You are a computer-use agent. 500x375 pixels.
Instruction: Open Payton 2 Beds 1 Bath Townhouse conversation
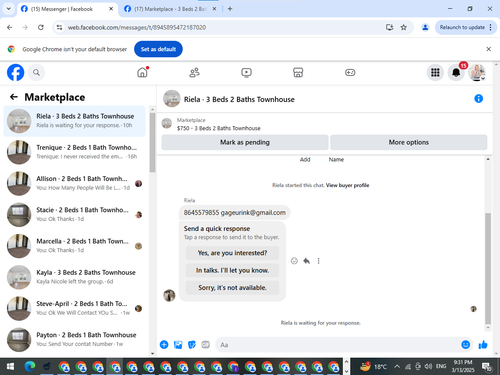click(75, 339)
